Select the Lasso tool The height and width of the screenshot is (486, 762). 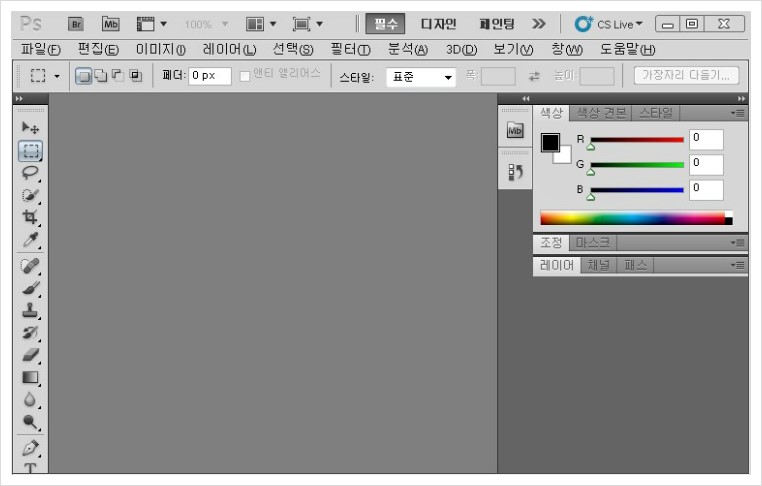(x=31, y=172)
